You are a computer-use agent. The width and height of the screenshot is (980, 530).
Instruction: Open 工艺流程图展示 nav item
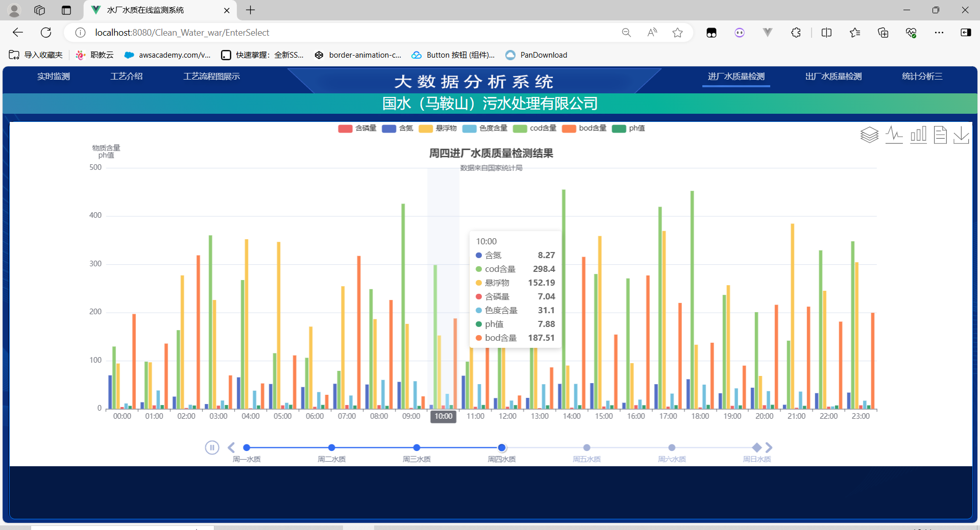[212, 77]
